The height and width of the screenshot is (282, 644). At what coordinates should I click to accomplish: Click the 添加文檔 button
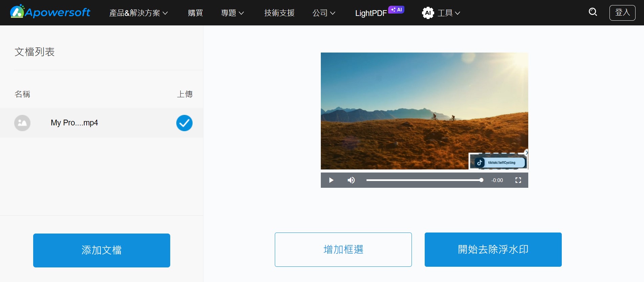(102, 250)
